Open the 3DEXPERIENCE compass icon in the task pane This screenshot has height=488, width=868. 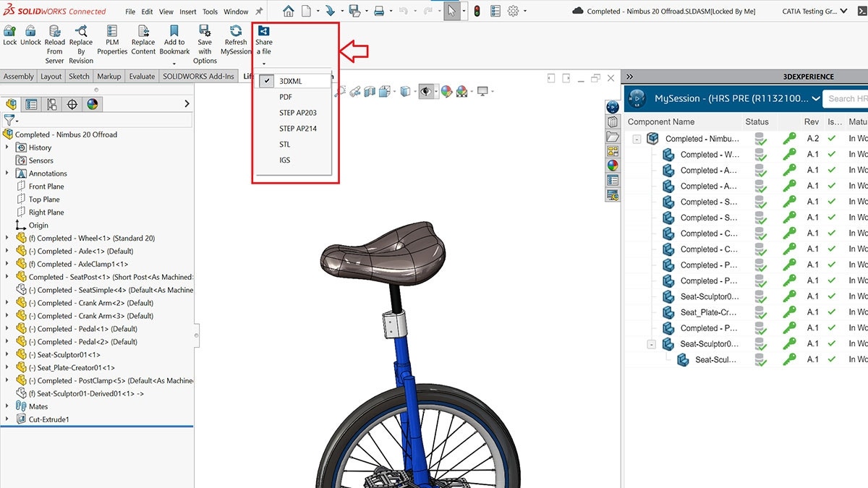coord(613,107)
